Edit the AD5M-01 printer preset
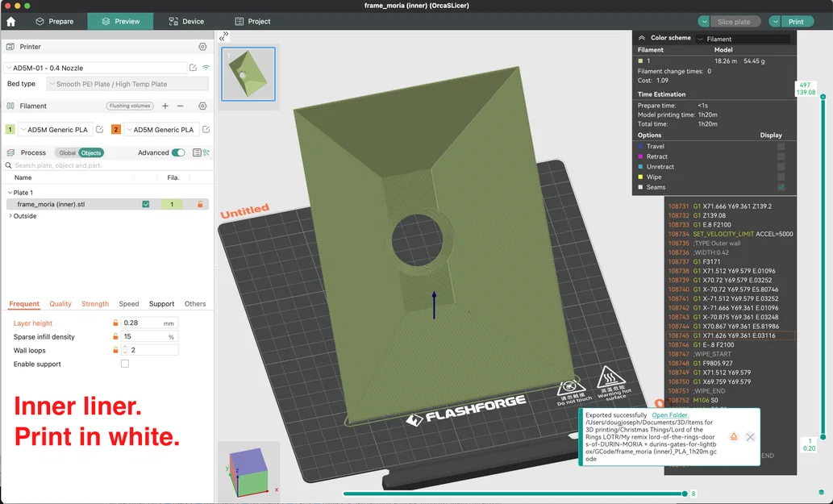 193,68
